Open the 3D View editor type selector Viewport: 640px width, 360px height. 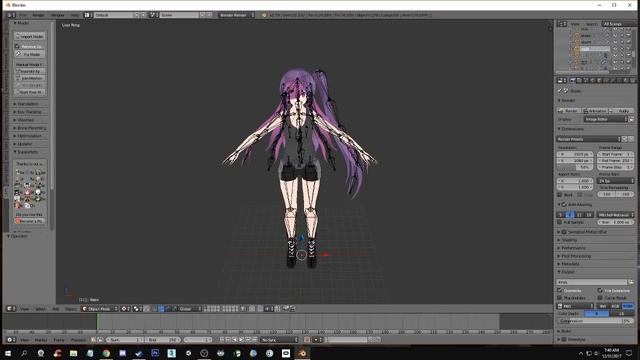(x=11, y=309)
